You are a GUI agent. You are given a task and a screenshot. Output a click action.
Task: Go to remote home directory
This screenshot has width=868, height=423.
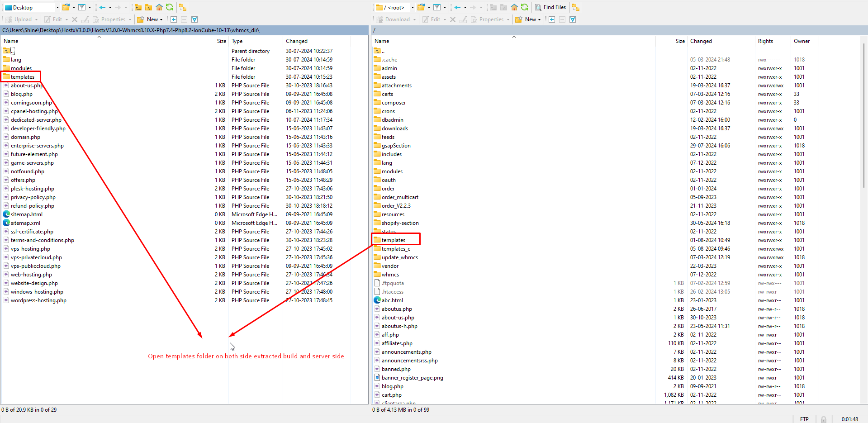[x=514, y=7]
